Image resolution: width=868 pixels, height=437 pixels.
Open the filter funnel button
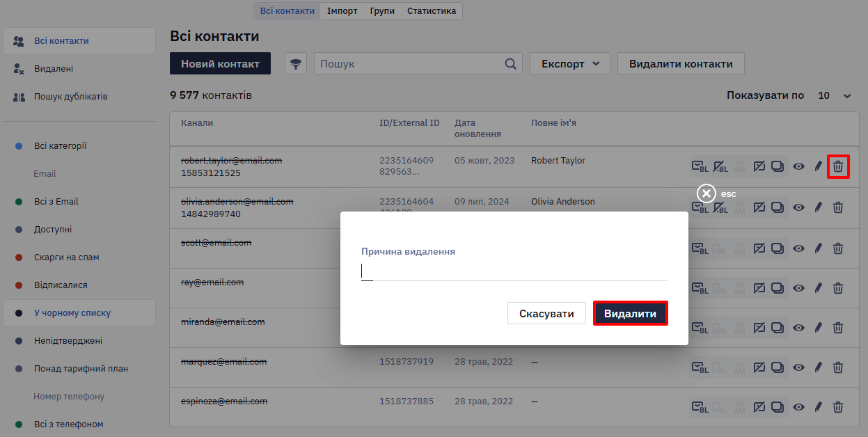(297, 63)
